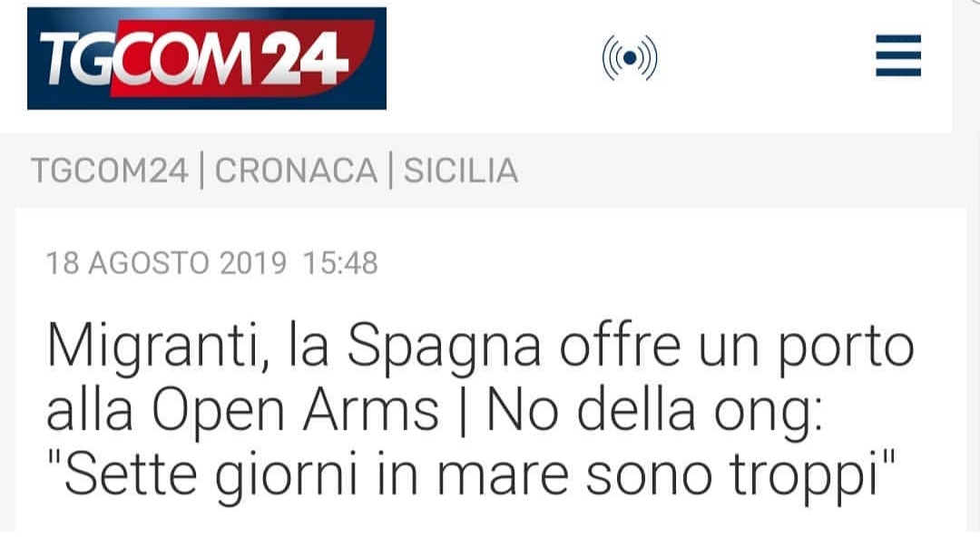Open the CRONACA section
980x557 pixels.
pos(296,171)
